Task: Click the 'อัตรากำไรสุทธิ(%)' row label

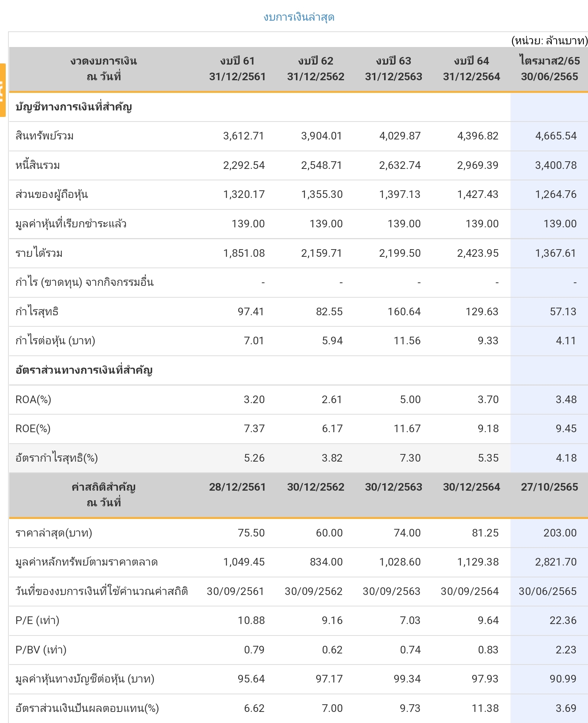Action: pos(57,458)
